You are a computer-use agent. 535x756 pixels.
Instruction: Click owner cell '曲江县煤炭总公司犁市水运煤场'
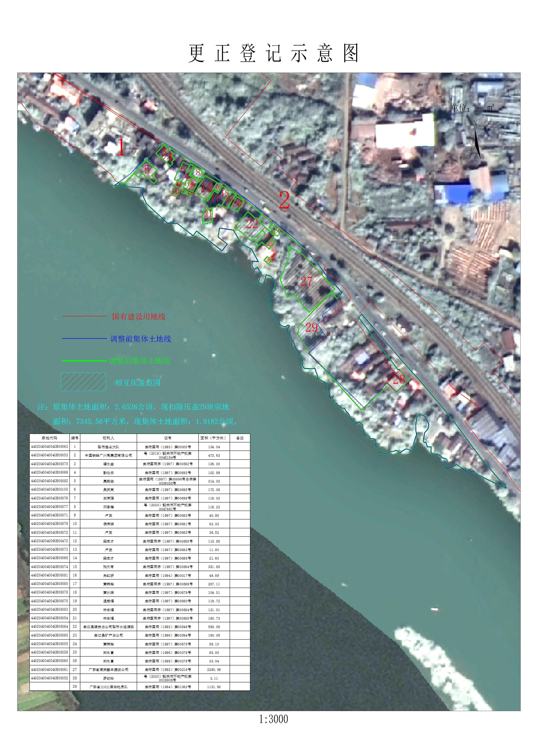click(109, 627)
